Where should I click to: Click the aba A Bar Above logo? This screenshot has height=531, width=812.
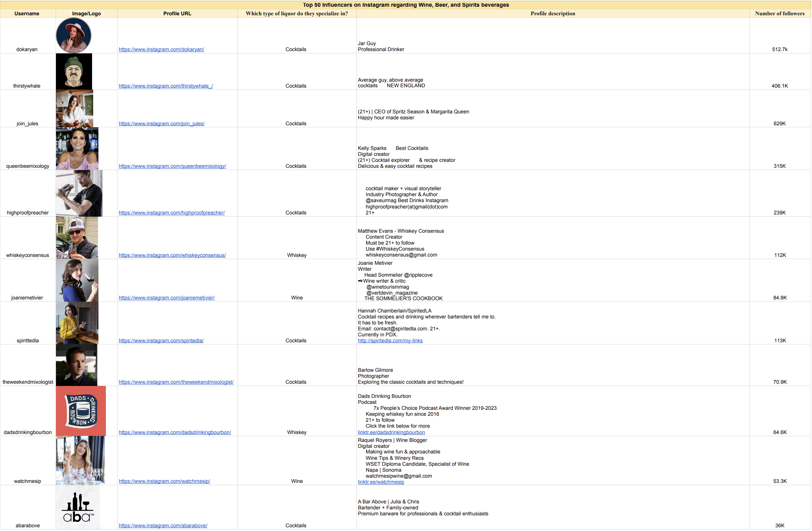click(x=78, y=507)
